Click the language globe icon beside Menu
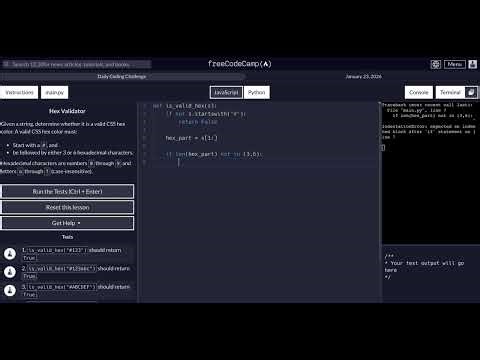The image size is (480, 360). point(435,64)
